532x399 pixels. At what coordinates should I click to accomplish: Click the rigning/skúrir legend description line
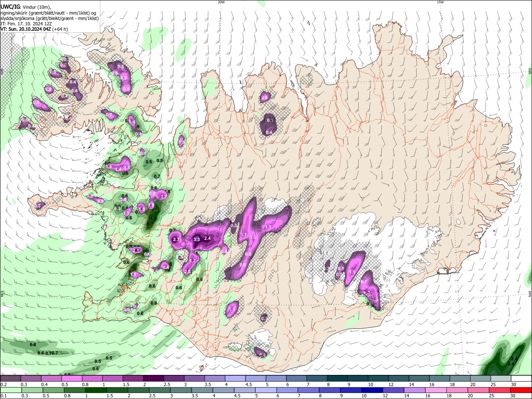(48, 13)
